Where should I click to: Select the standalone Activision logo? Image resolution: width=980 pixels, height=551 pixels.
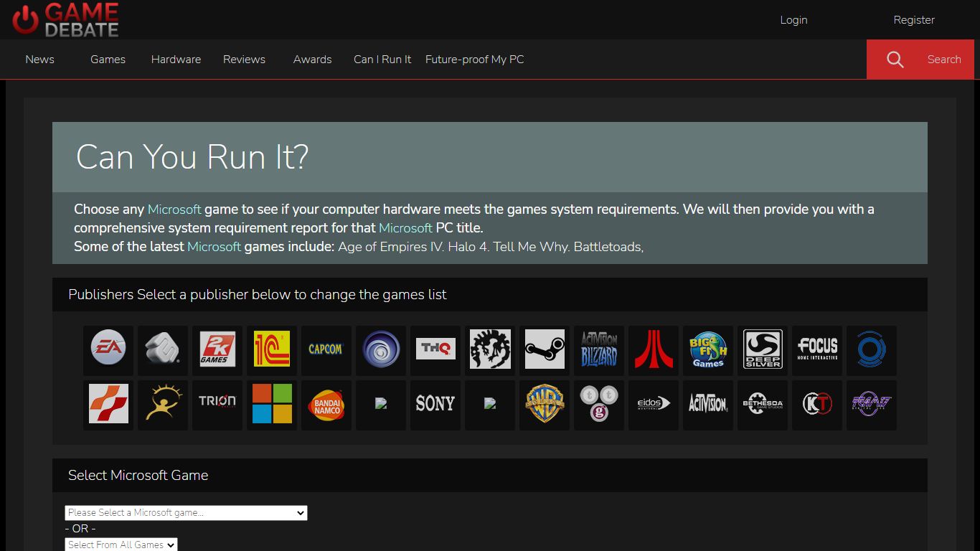(708, 404)
